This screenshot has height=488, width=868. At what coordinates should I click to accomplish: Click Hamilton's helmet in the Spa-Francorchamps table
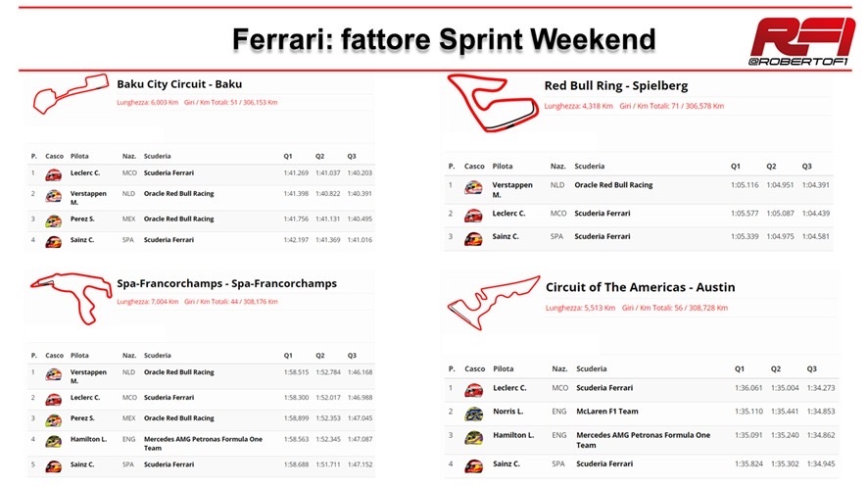tap(54, 442)
